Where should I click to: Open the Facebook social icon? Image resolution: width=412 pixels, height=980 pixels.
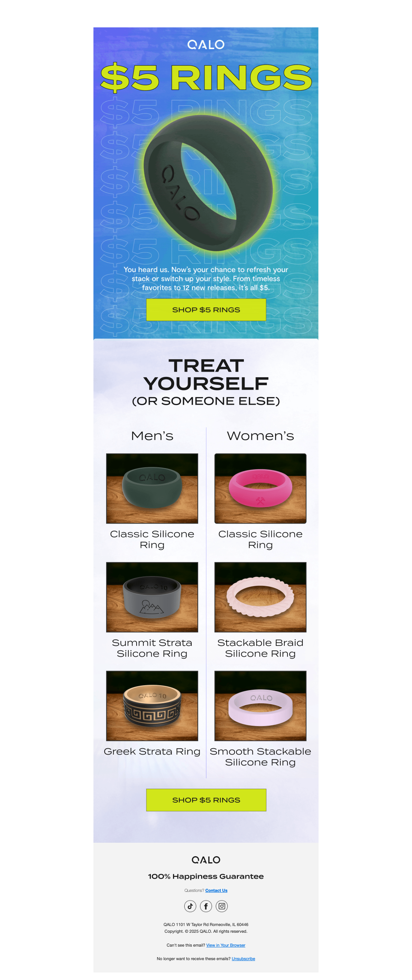pyautogui.click(x=206, y=906)
